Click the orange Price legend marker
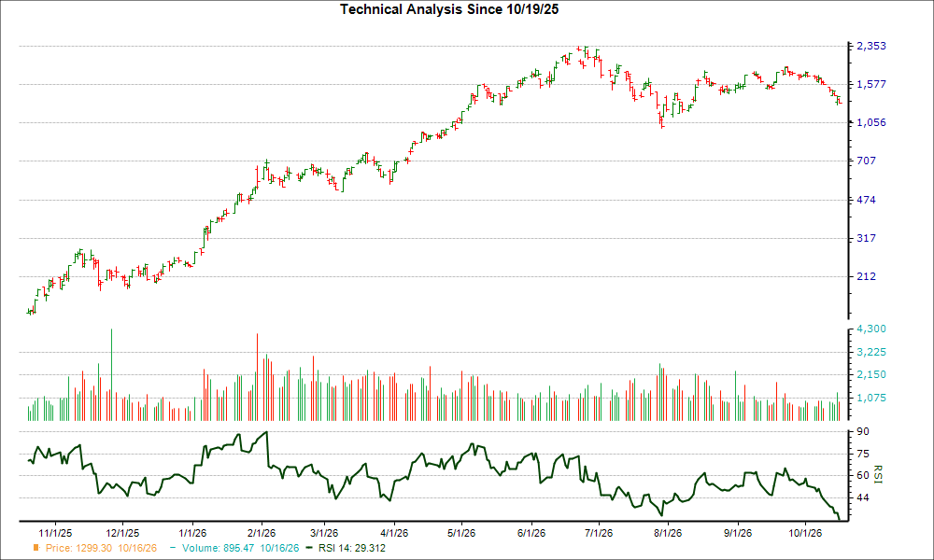 pos(35,548)
